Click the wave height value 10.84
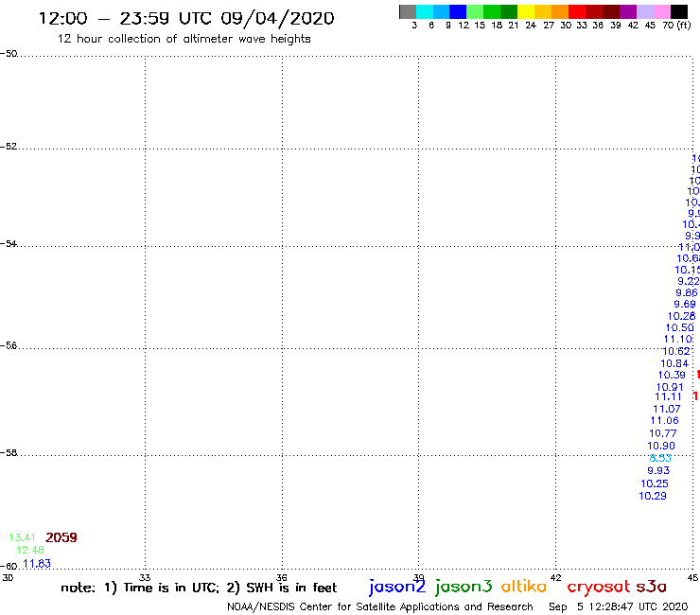The height and width of the screenshot is (615, 700). [674, 363]
